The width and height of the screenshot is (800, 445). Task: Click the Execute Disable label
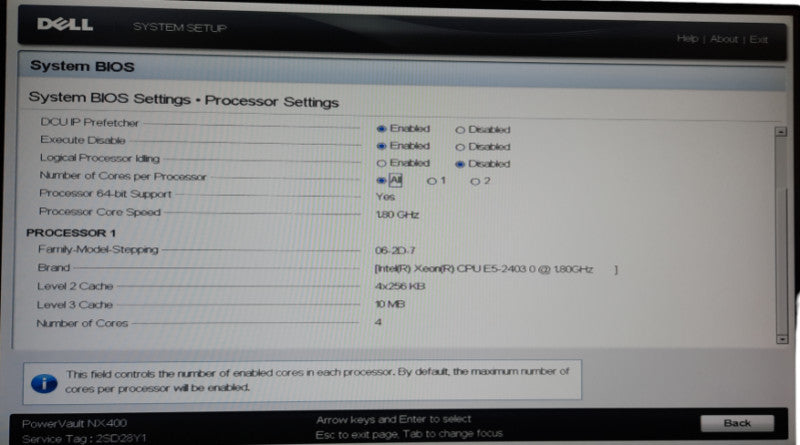point(83,140)
